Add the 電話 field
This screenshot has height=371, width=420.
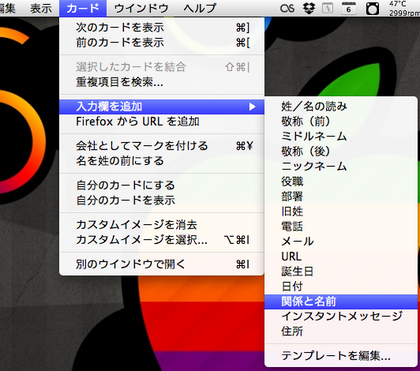tap(341, 227)
